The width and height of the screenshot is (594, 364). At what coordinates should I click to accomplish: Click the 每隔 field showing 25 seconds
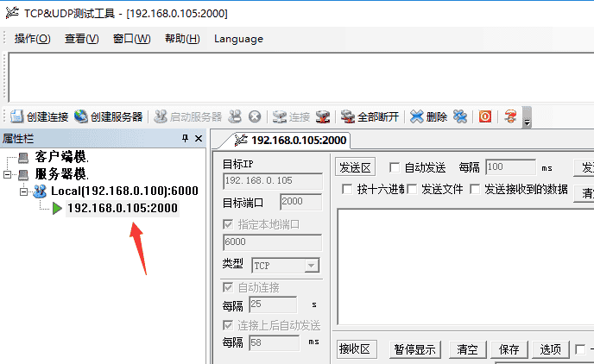[x=273, y=304]
